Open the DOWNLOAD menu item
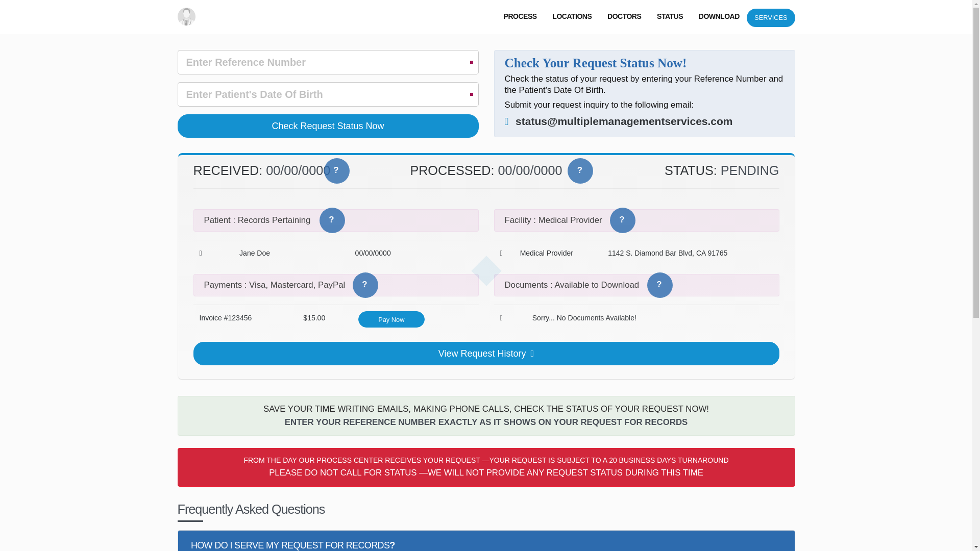Screen dimensions: 980x551 719,16
